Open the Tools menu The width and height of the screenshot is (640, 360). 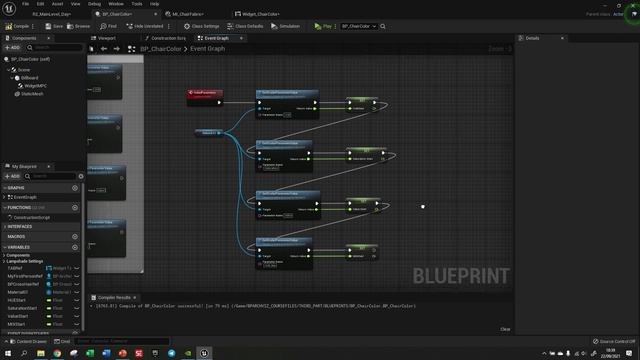(137, 4)
